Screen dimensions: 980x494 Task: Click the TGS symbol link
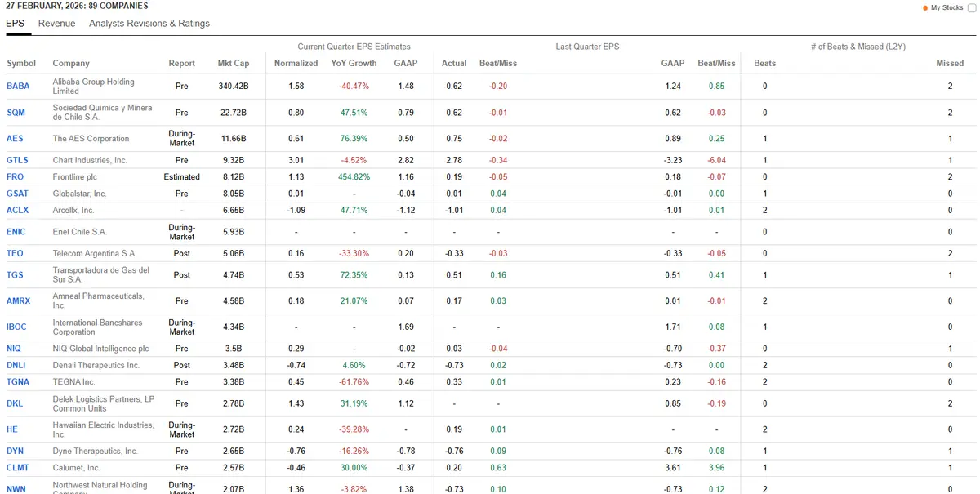tap(15, 275)
